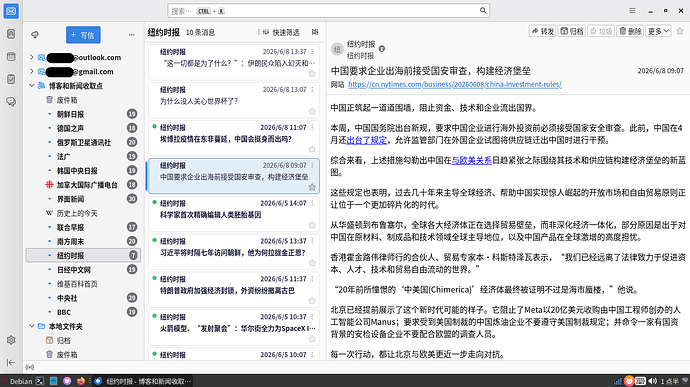The image size is (690, 387).
Task: Open the Tasks space icon
Action: tap(11, 79)
